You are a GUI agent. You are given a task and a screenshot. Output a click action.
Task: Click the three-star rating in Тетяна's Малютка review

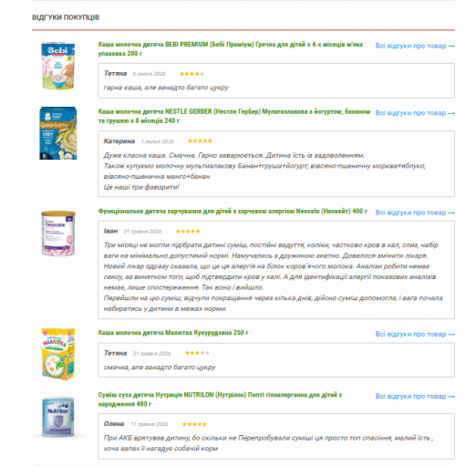tap(197, 353)
